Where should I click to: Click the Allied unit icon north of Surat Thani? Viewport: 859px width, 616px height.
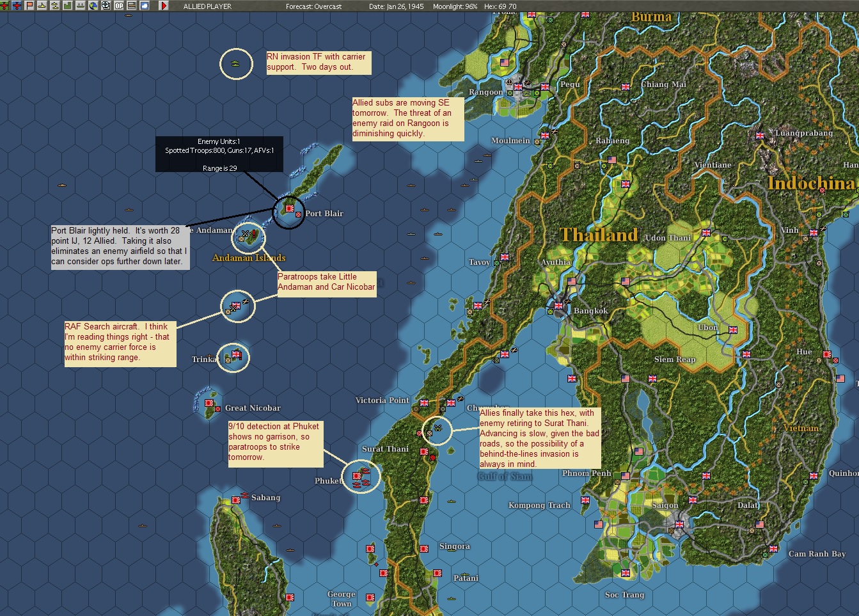click(438, 427)
